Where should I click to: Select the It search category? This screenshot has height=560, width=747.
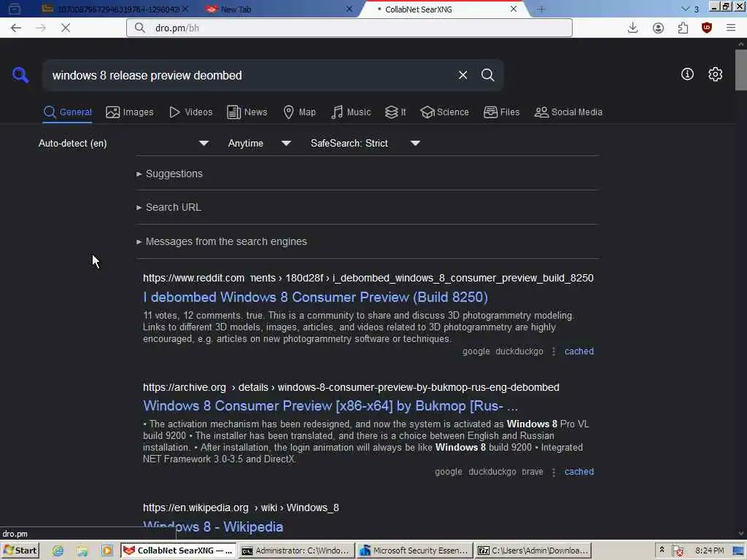click(x=395, y=112)
